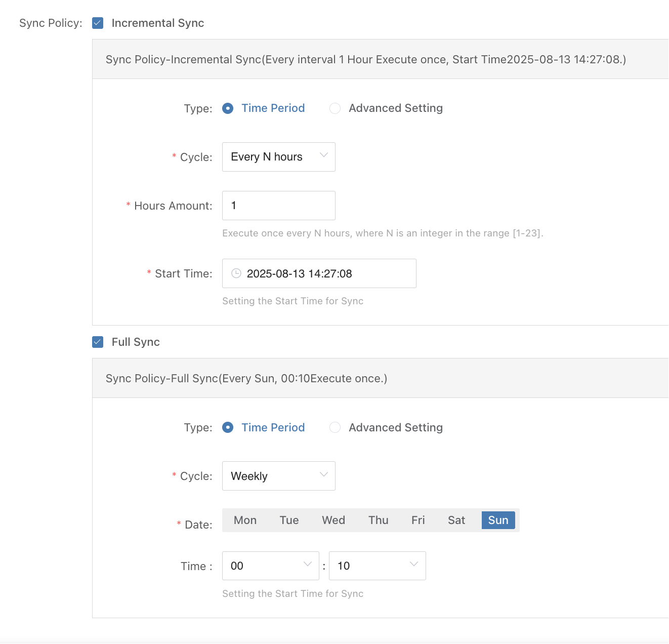The width and height of the screenshot is (669, 644).
Task: Open the Weekly cycle dropdown
Action: (278, 476)
